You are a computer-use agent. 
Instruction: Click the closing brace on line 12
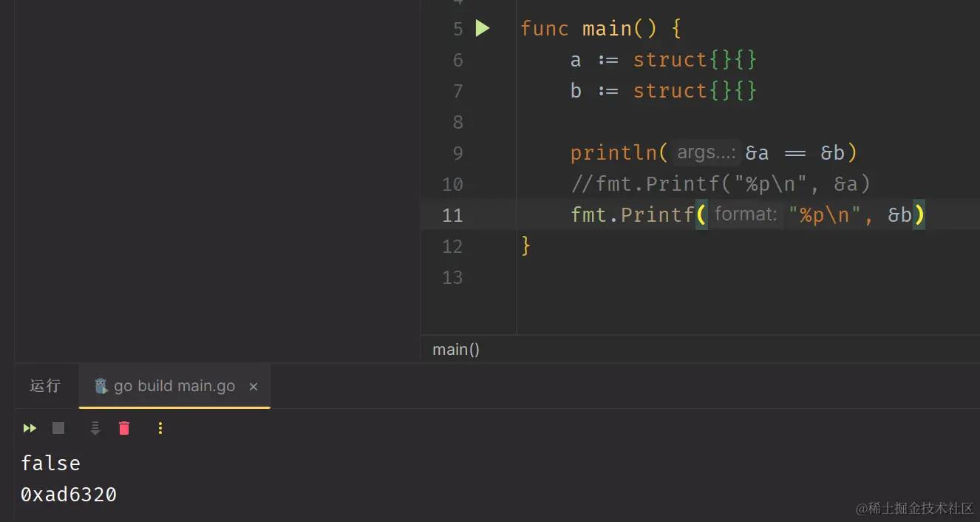(526, 245)
